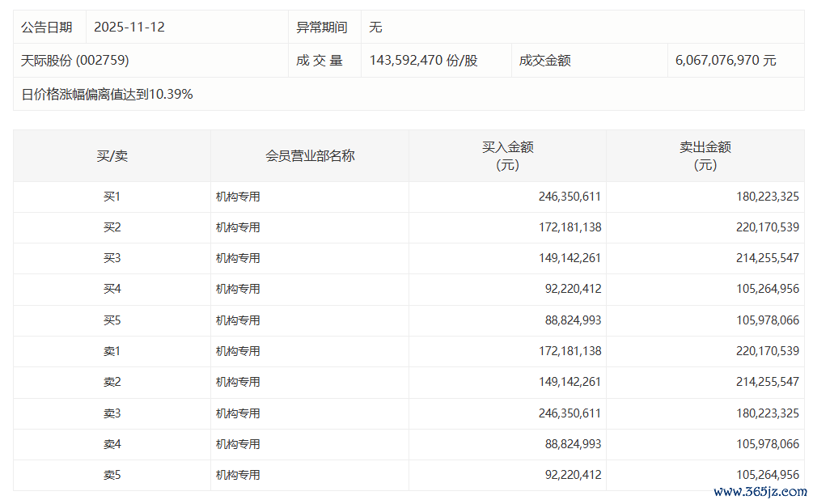Select the 买4 row label
This screenshot has width=813, height=504.
pos(112,288)
